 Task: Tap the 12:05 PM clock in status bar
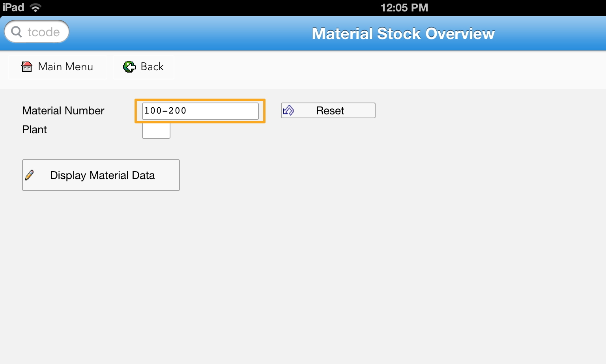[x=404, y=7]
